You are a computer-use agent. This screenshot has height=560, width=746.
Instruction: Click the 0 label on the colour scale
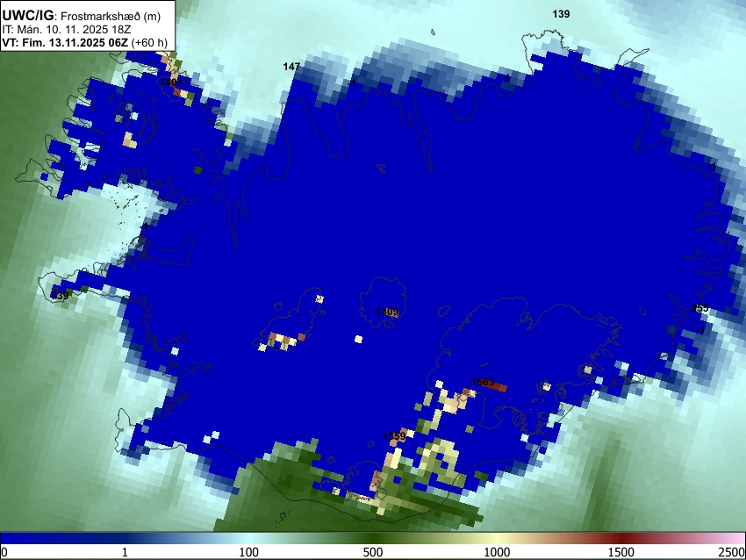[4, 552]
